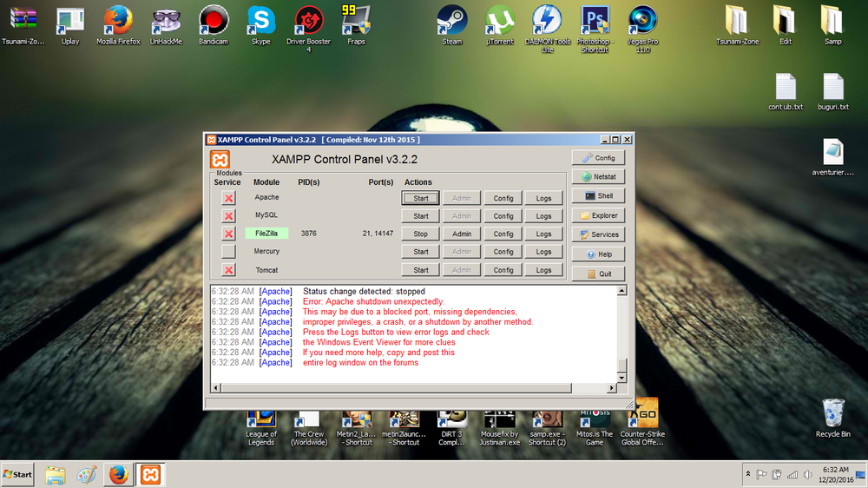
Task: Select DAEMON Tools Lite desktop icon
Action: click(x=547, y=29)
